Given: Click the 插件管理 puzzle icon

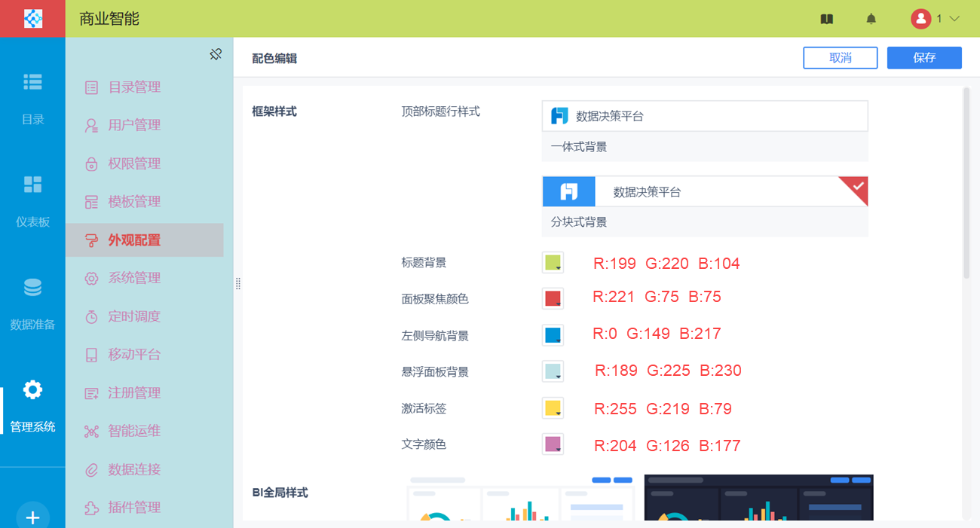Looking at the screenshot, I should 91,508.
